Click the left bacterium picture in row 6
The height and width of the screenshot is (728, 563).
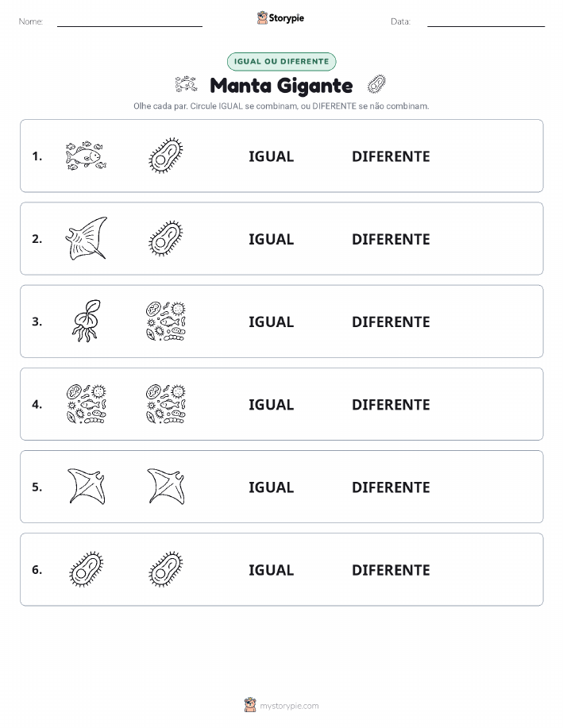coord(86,568)
